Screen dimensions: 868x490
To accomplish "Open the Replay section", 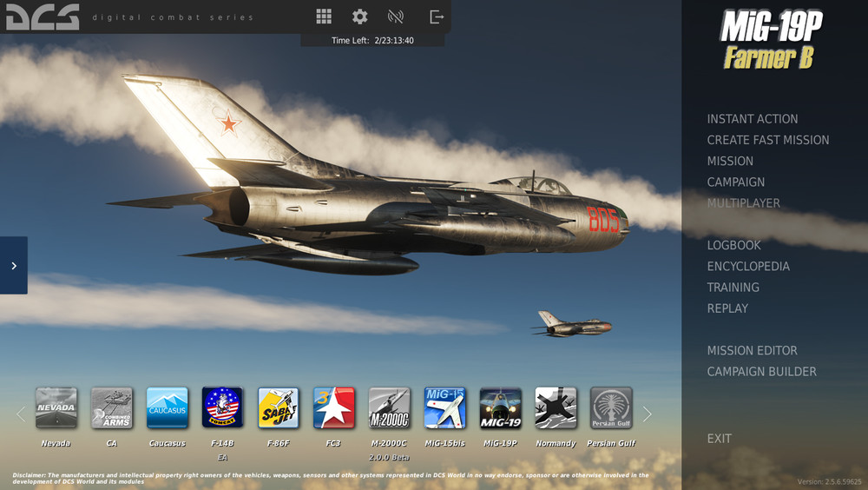I will (x=727, y=308).
